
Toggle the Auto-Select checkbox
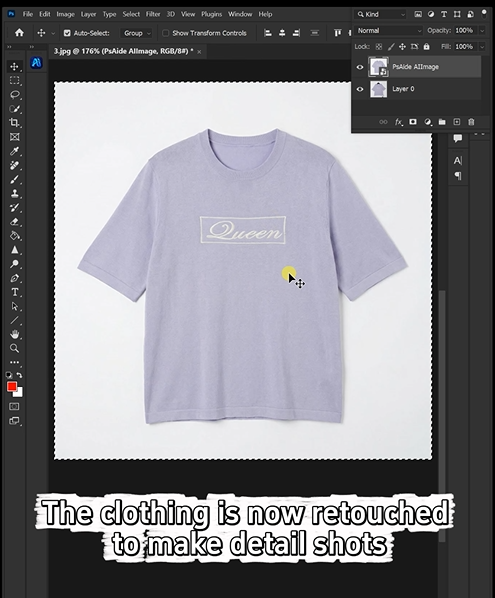pos(67,33)
